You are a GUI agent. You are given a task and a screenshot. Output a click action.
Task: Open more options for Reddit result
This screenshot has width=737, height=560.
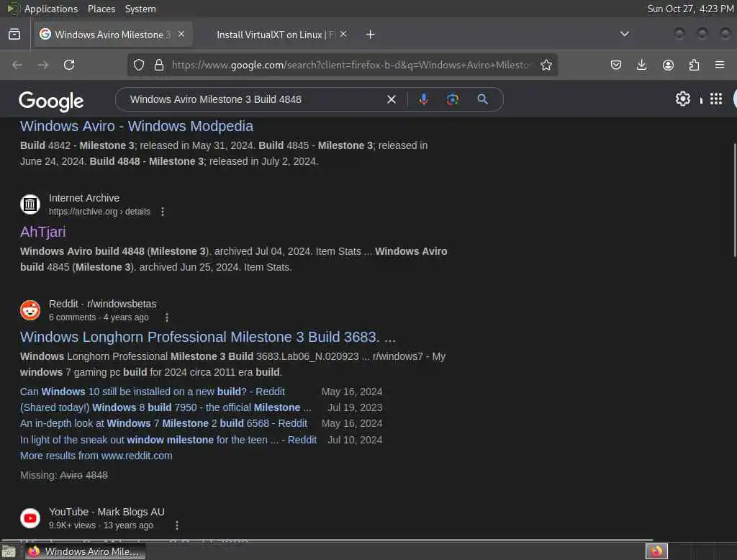tap(167, 317)
